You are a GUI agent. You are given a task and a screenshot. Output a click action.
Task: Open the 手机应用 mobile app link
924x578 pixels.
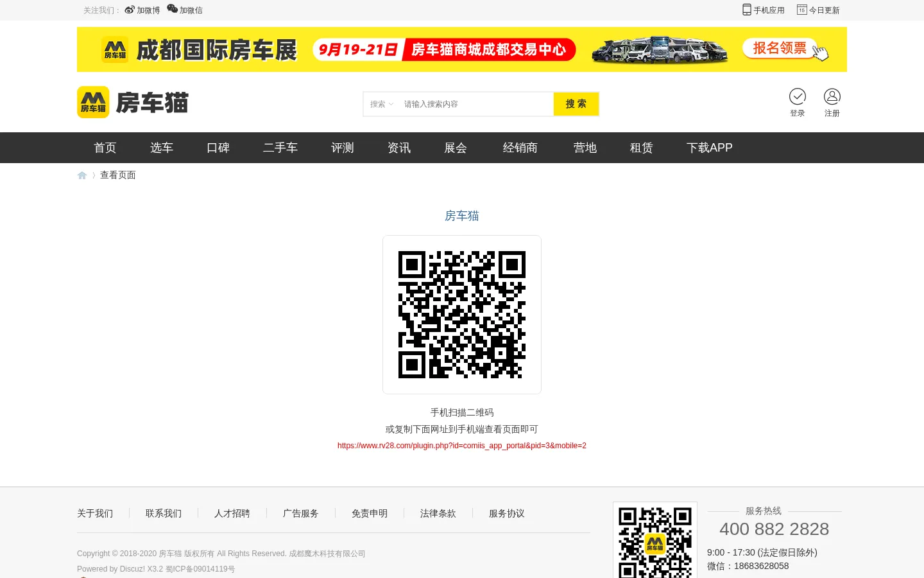point(764,10)
